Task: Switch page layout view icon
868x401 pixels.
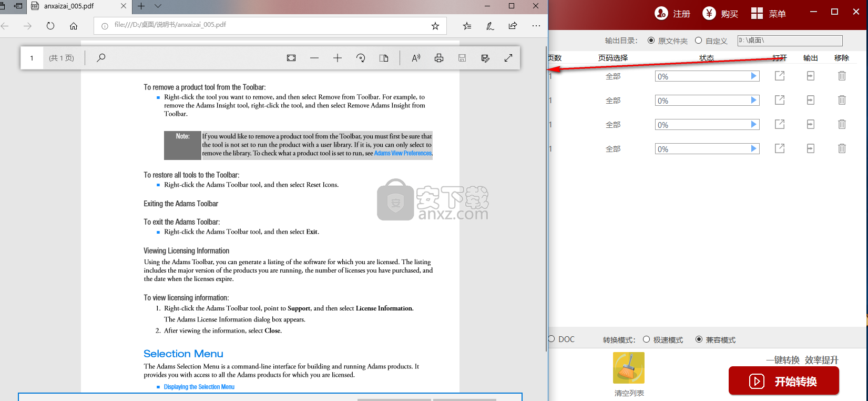Action: 384,58
